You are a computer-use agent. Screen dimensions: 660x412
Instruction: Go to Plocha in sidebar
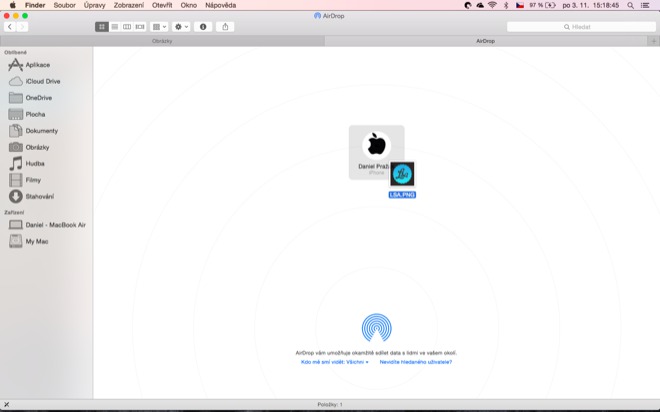click(27, 114)
